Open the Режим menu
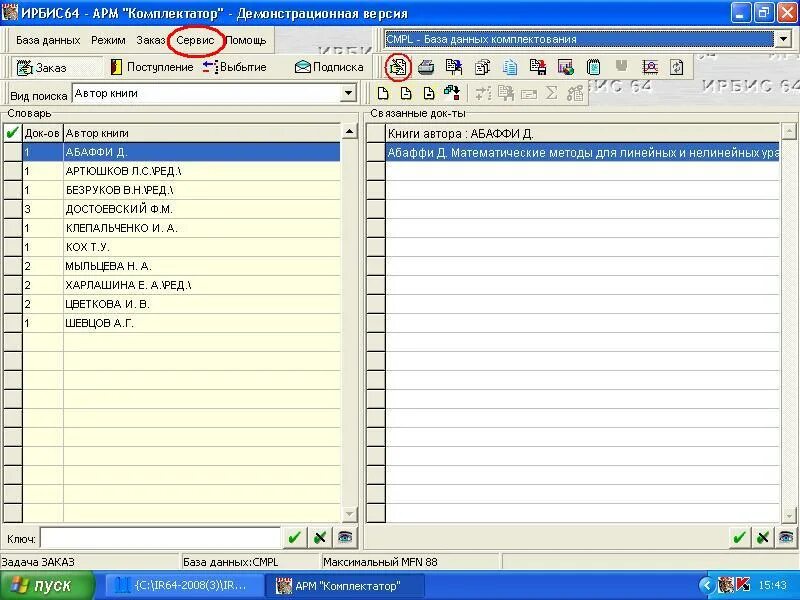This screenshot has height=600, width=800. 108,40
